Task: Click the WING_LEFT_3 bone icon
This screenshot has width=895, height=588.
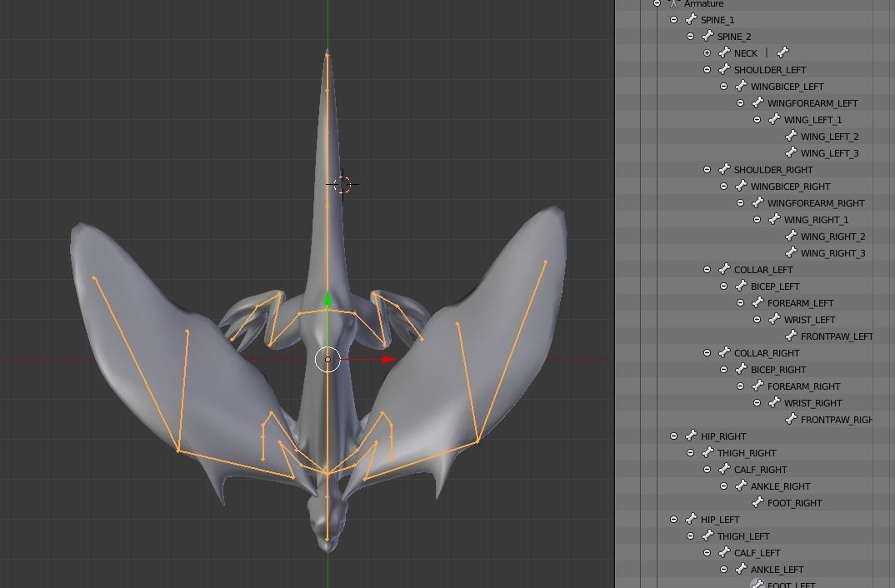Action: (791, 153)
